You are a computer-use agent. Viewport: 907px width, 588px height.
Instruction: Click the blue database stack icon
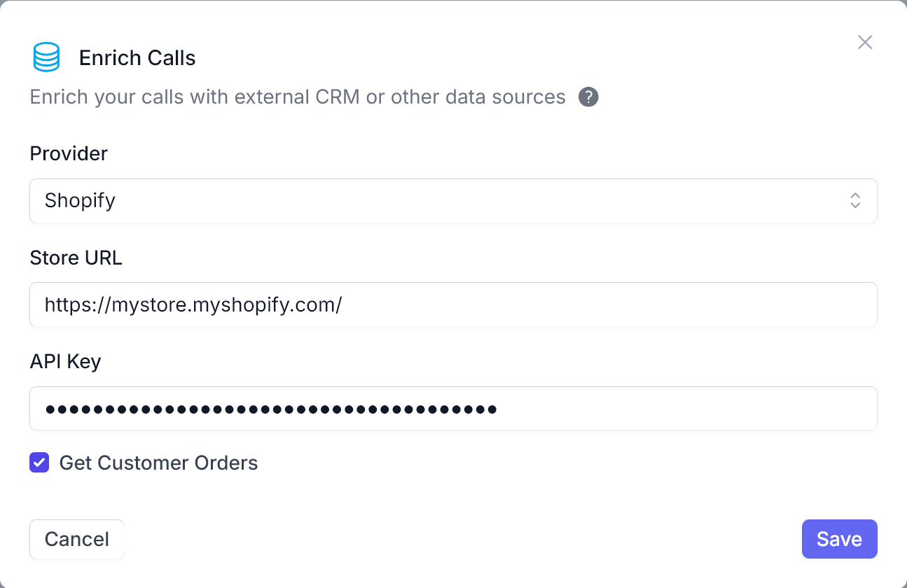point(46,57)
